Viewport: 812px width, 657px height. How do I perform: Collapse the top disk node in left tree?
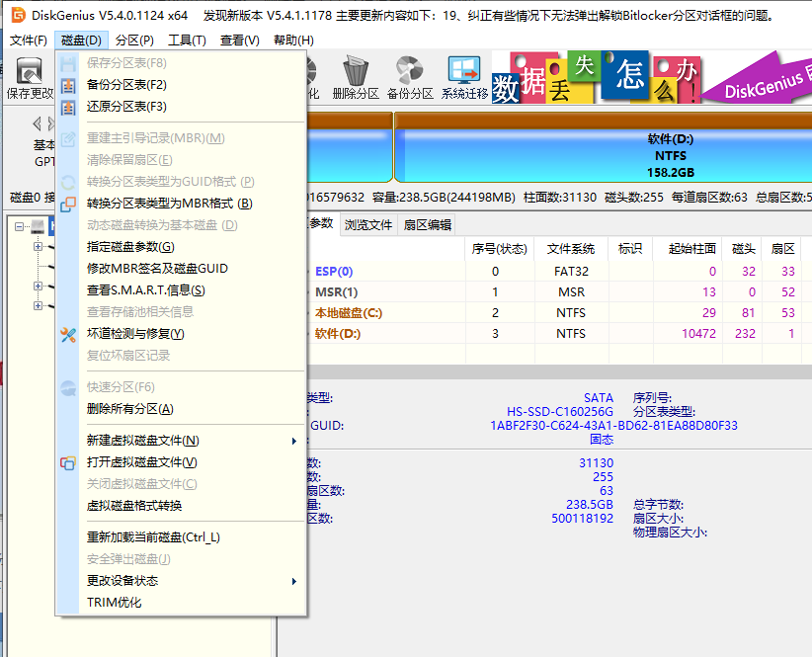(x=20, y=227)
